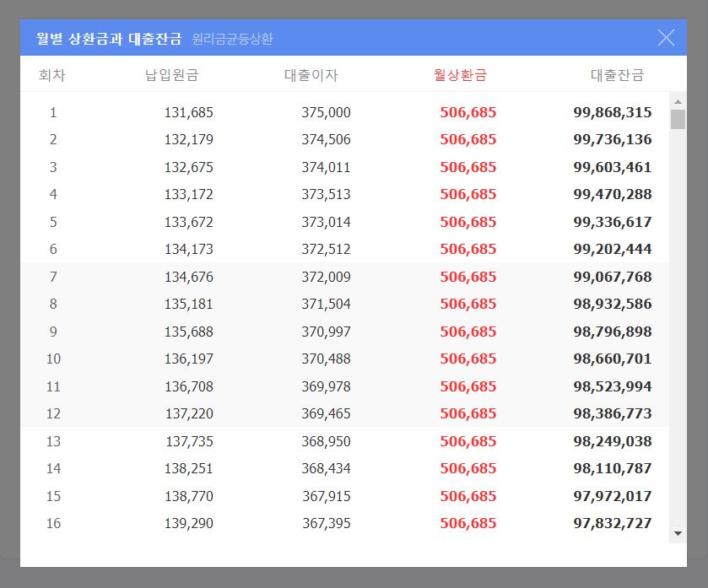Click the scrollbar down arrow
708x588 pixels.
678,533
